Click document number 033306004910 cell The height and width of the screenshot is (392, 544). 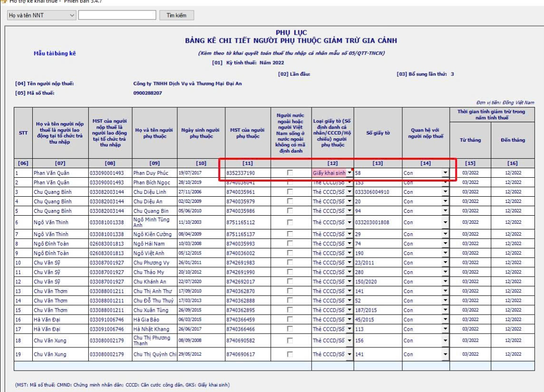coord(378,192)
